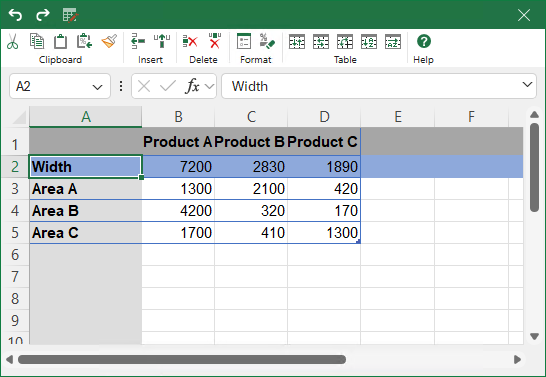Image resolution: width=546 pixels, height=377 pixels.
Task: Flip table rows icon
Action: tap(297, 42)
